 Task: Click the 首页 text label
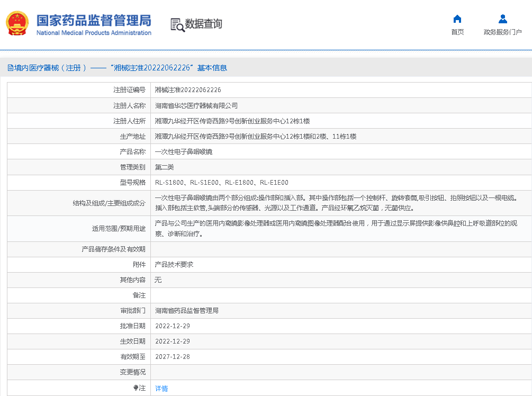pyautogui.click(x=457, y=32)
